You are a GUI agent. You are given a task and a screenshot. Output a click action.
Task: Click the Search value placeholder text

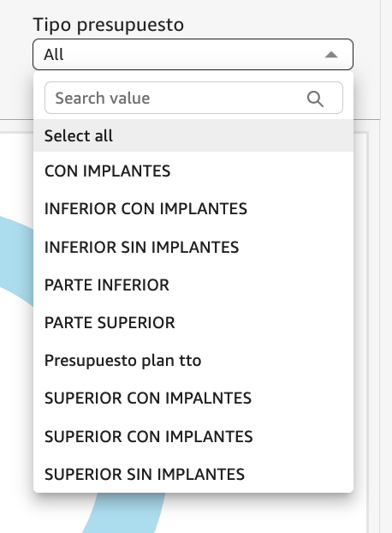click(103, 99)
